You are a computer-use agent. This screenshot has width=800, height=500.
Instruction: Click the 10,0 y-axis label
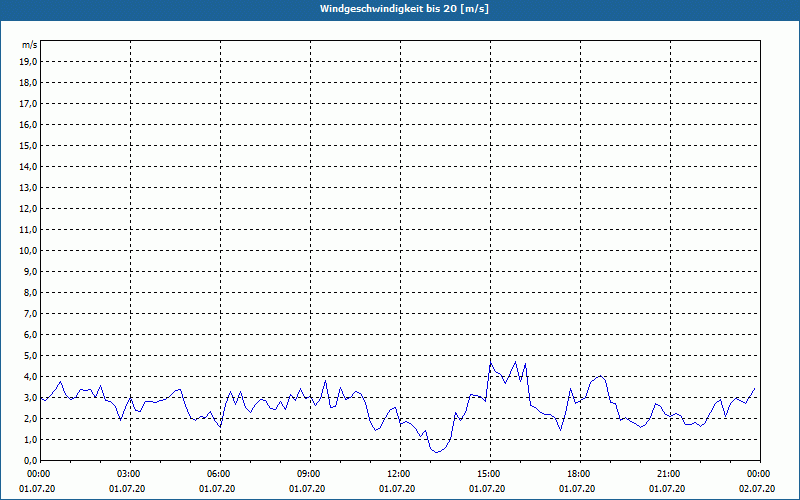click(28, 251)
